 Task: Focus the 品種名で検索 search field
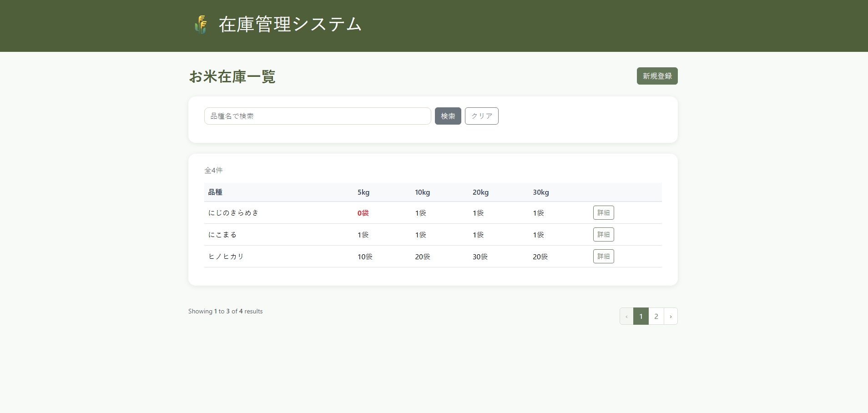pos(318,116)
